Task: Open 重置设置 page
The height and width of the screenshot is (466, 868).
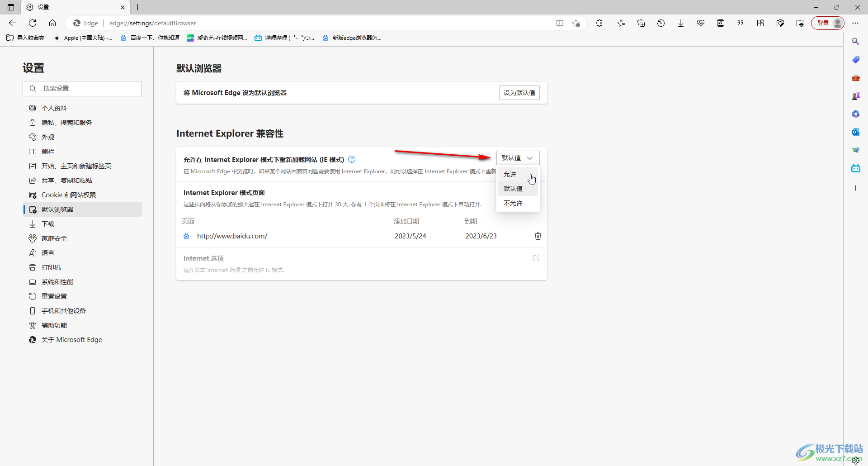Action: pos(82,296)
